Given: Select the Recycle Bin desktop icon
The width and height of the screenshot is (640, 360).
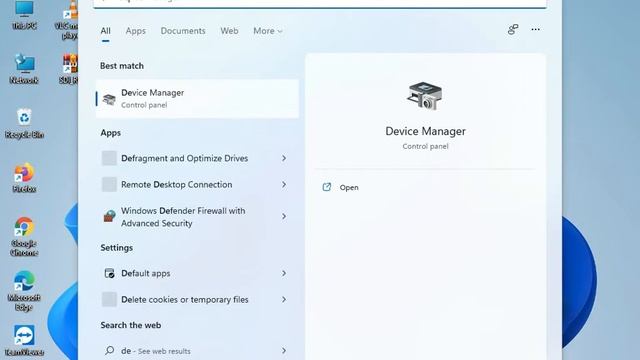Looking at the screenshot, I should (x=24, y=123).
